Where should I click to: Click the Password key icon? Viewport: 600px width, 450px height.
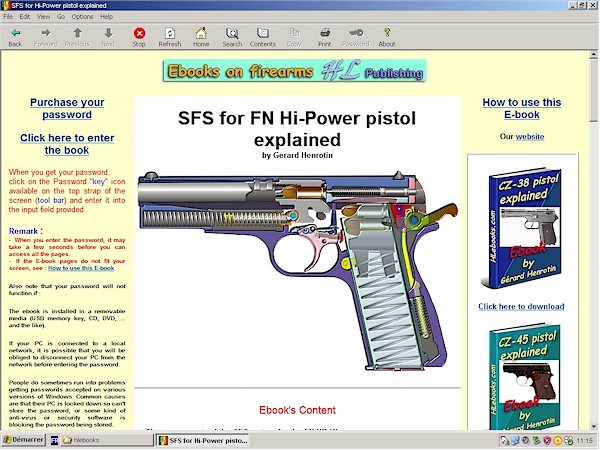356,33
